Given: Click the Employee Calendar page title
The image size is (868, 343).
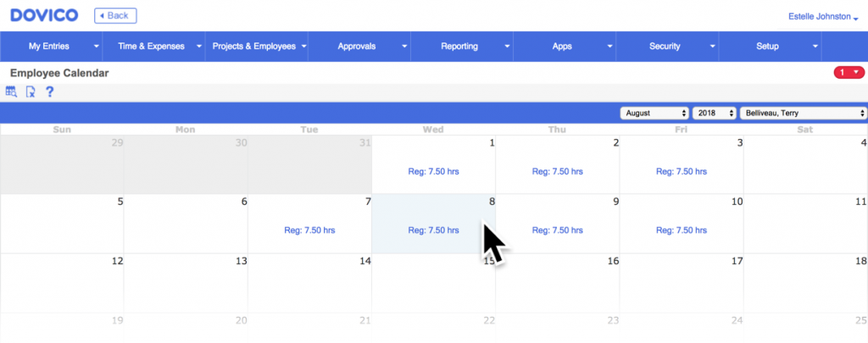Looking at the screenshot, I should 59,73.
